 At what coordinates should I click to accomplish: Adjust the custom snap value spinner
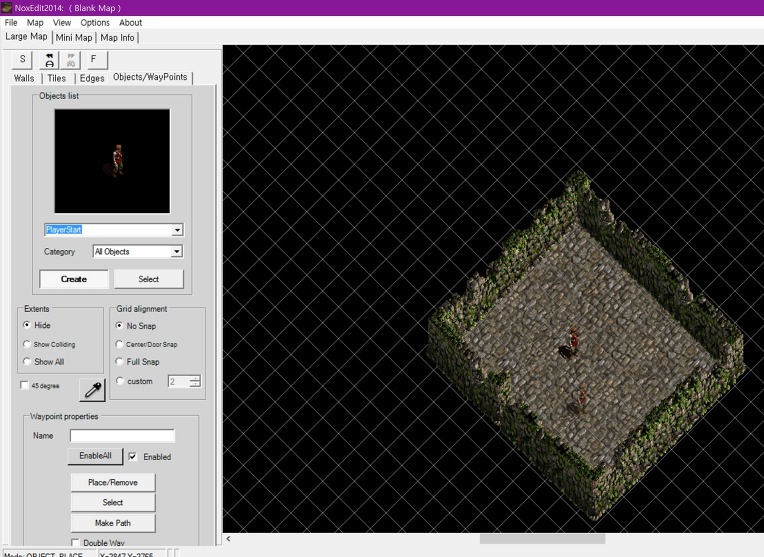(194, 381)
